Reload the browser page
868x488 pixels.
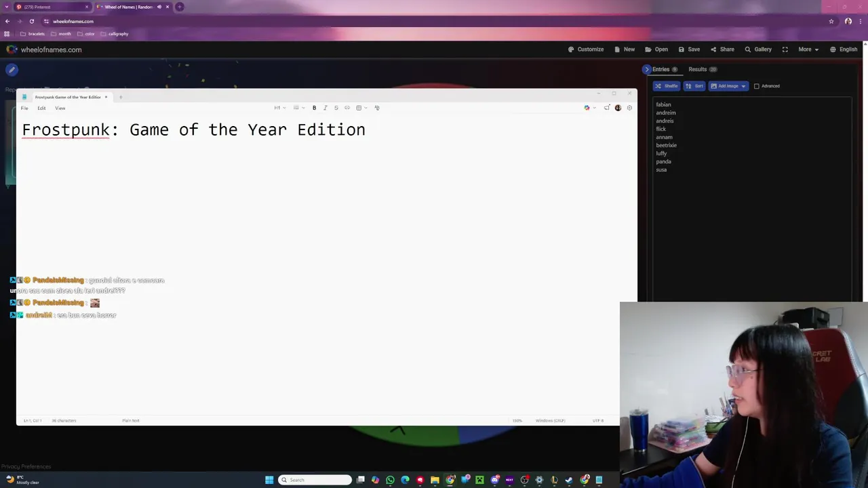(x=31, y=21)
